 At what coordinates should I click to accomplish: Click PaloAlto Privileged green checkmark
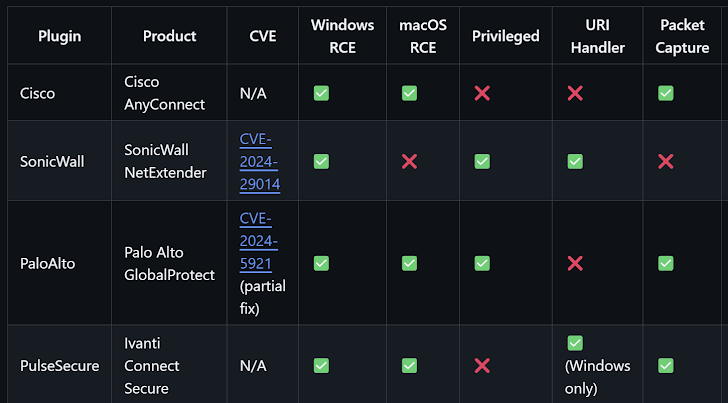(x=482, y=263)
